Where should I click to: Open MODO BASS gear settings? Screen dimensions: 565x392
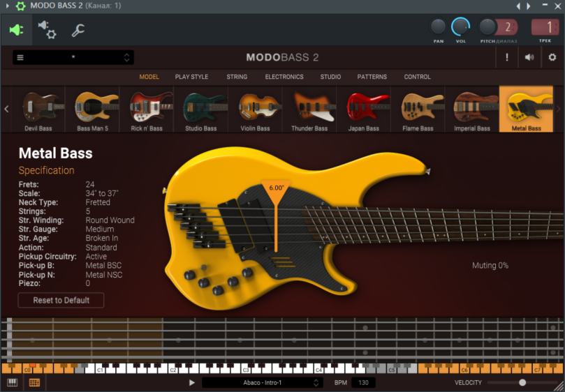point(552,58)
